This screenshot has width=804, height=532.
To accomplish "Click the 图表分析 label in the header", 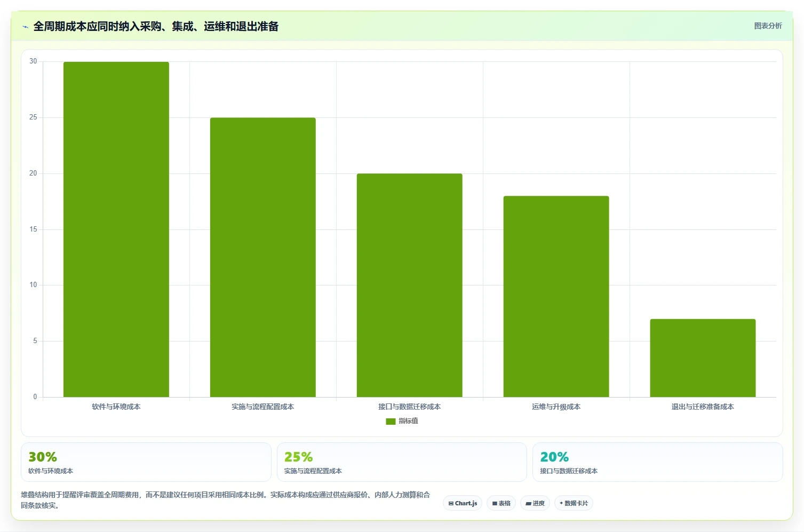I will pyautogui.click(x=768, y=26).
